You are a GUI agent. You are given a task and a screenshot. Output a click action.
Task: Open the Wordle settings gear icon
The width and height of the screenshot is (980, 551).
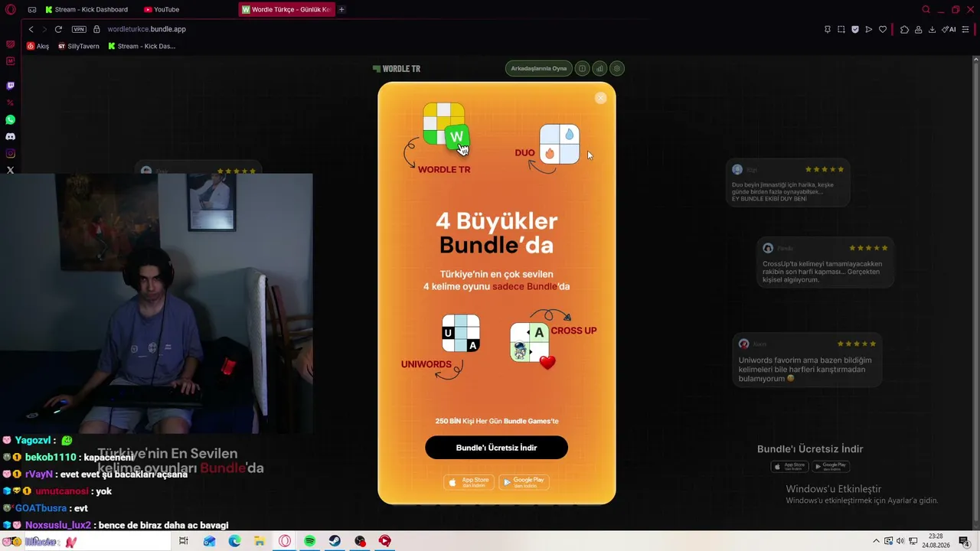pos(617,68)
